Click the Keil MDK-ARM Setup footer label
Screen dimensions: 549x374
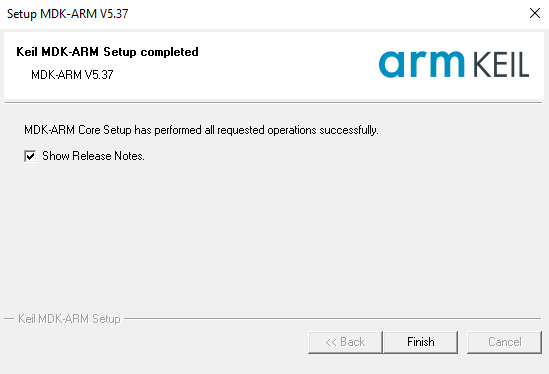pyautogui.click(x=69, y=319)
